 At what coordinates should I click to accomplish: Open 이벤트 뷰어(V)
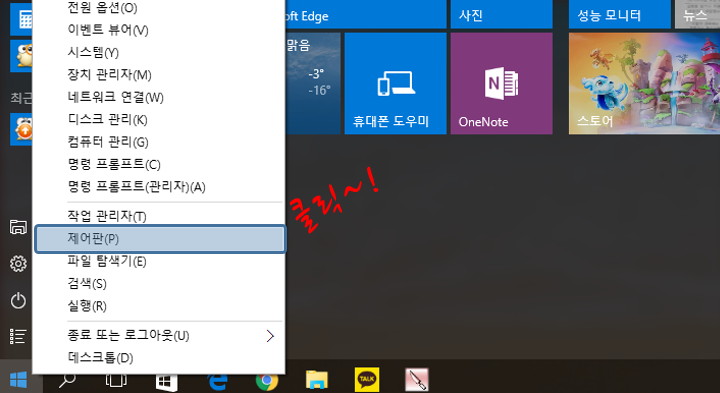pos(159,30)
